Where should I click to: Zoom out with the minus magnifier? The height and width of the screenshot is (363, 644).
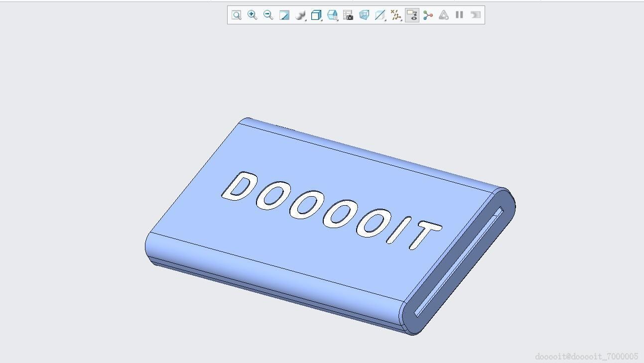point(268,15)
